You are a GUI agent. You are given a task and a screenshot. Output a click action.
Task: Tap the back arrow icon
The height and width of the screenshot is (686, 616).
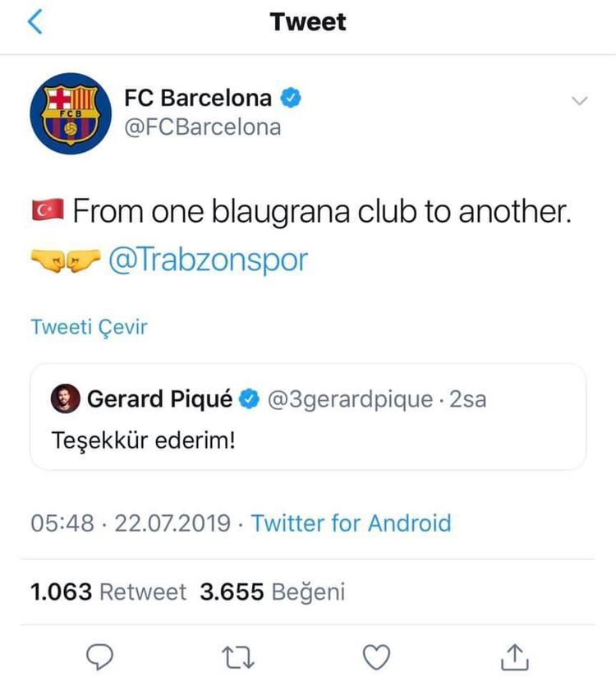[x=35, y=22]
